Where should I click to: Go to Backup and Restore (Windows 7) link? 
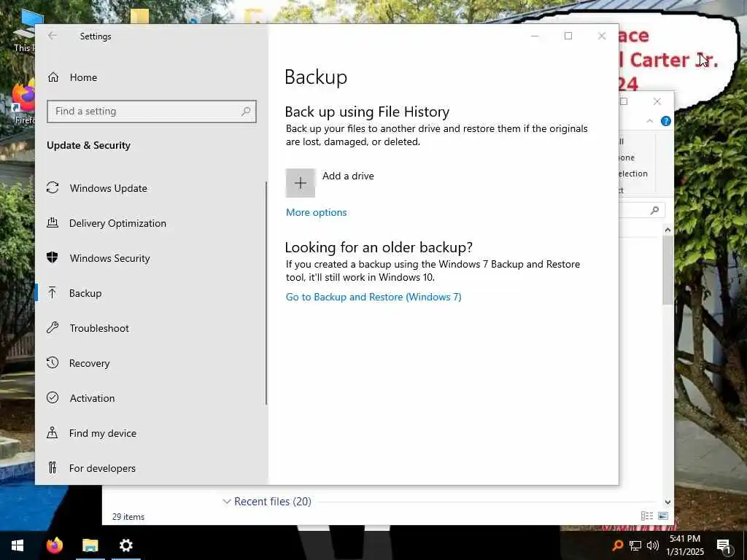click(373, 297)
